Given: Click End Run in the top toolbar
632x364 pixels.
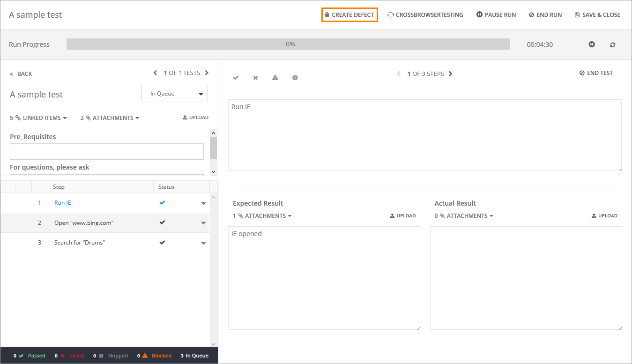Looking at the screenshot, I should pos(545,15).
